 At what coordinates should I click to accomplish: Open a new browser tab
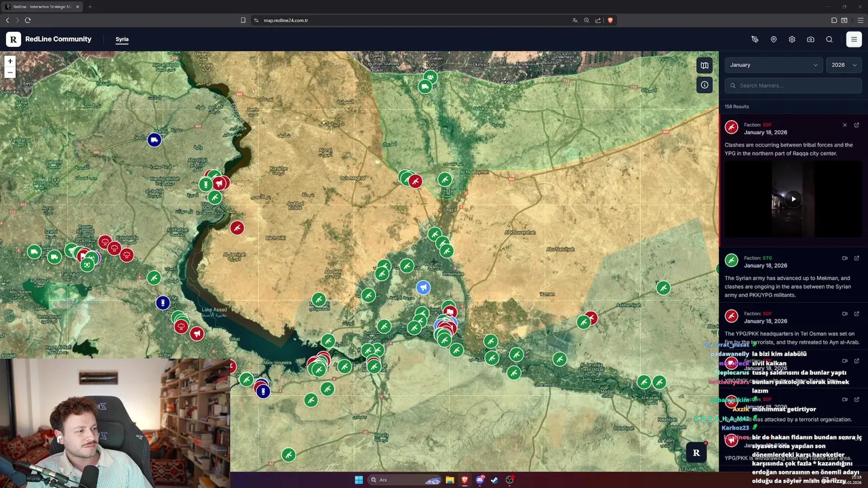pyautogui.click(x=90, y=7)
